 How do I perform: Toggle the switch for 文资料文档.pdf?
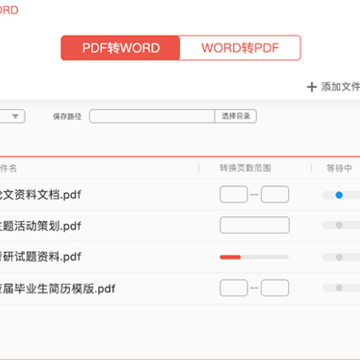[341, 195]
